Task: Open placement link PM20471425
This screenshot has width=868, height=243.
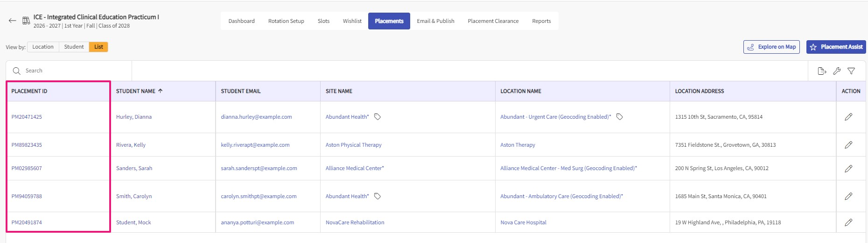Action: pyautogui.click(x=27, y=117)
